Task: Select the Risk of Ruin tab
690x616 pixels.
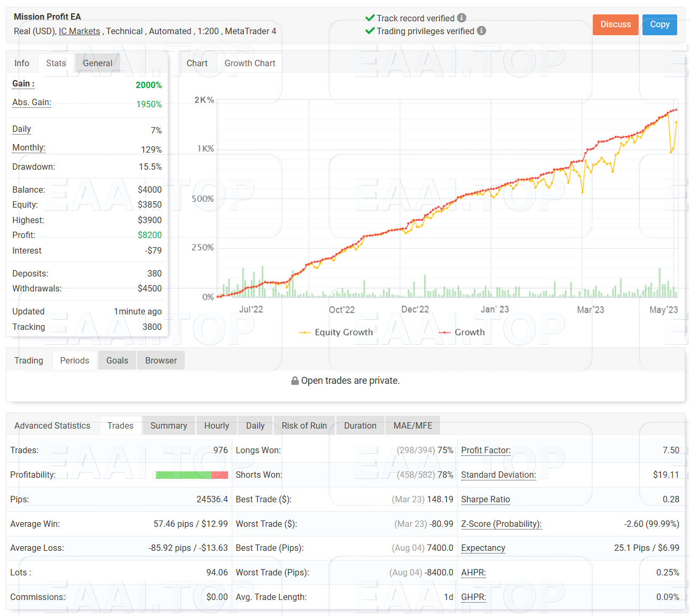Action: (x=304, y=426)
